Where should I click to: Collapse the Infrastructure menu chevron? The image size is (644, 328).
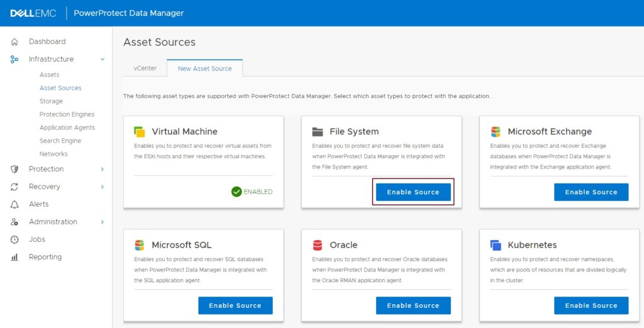103,60
